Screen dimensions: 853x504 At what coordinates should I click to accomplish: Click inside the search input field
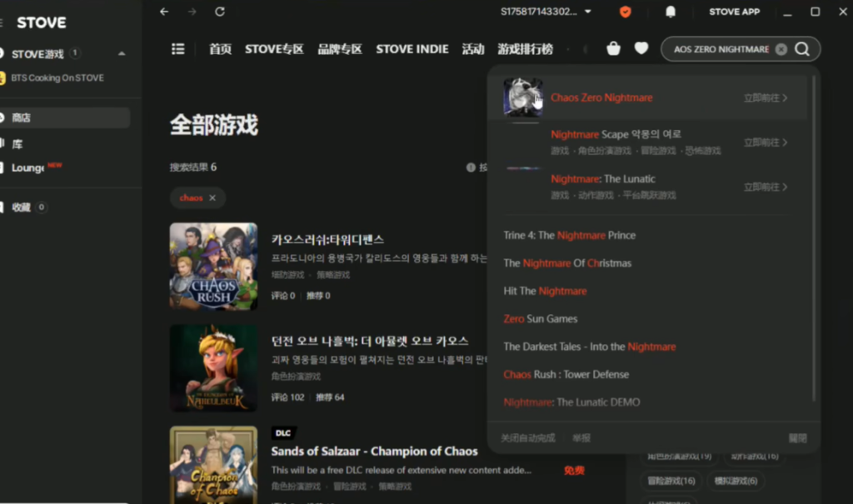[720, 49]
